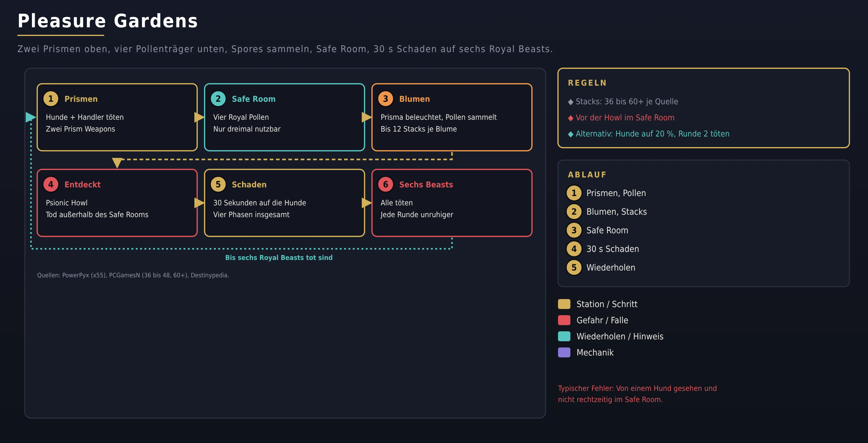Screen dimensions: 868x443
Task: Click the 'Stacks: 36 bis 60+ je Quelle' rule
Action: tap(623, 101)
